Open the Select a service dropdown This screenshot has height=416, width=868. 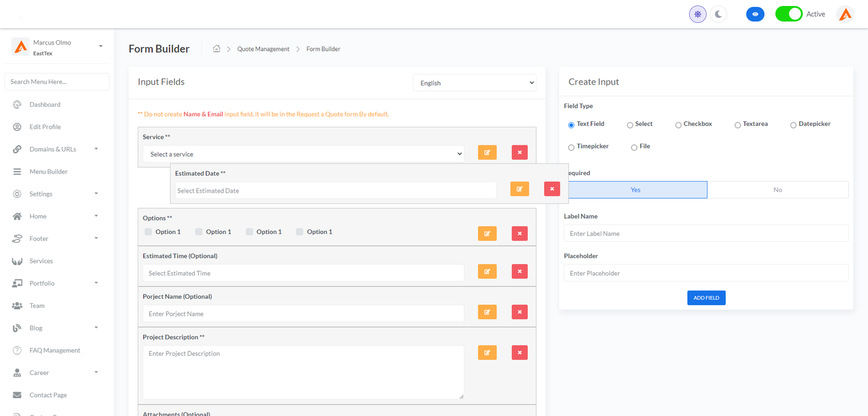tap(303, 154)
